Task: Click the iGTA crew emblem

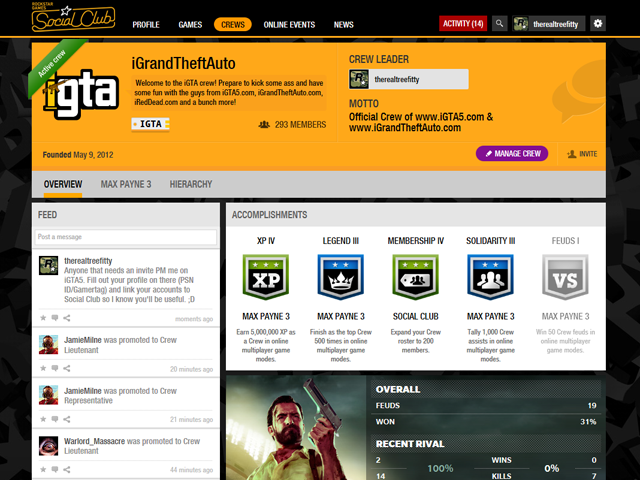Action: click(x=81, y=94)
